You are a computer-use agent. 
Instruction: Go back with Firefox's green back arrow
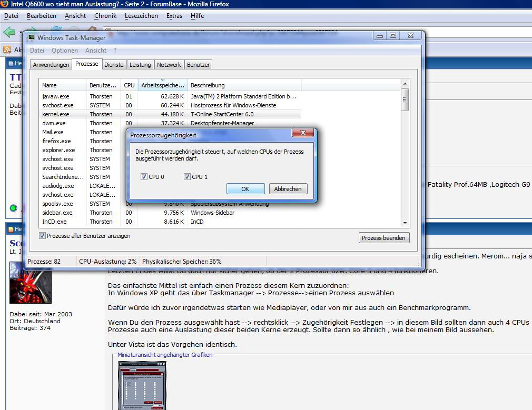click(x=9, y=32)
